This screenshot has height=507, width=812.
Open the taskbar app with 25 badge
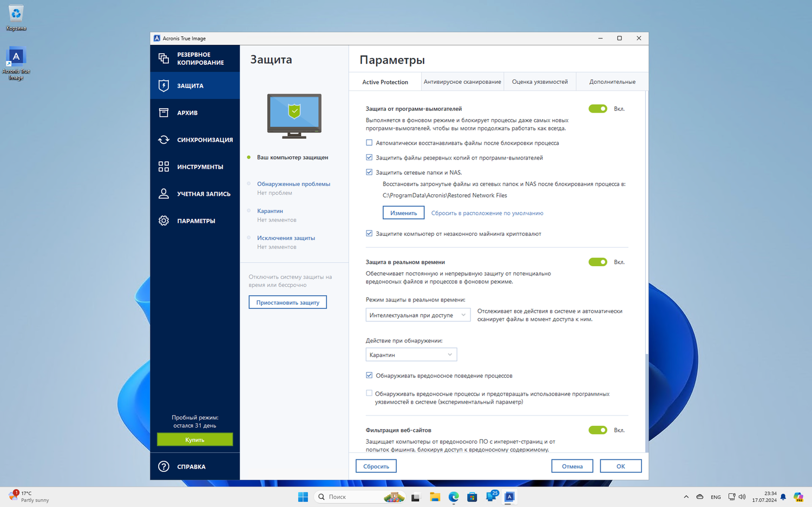pyautogui.click(x=492, y=496)
